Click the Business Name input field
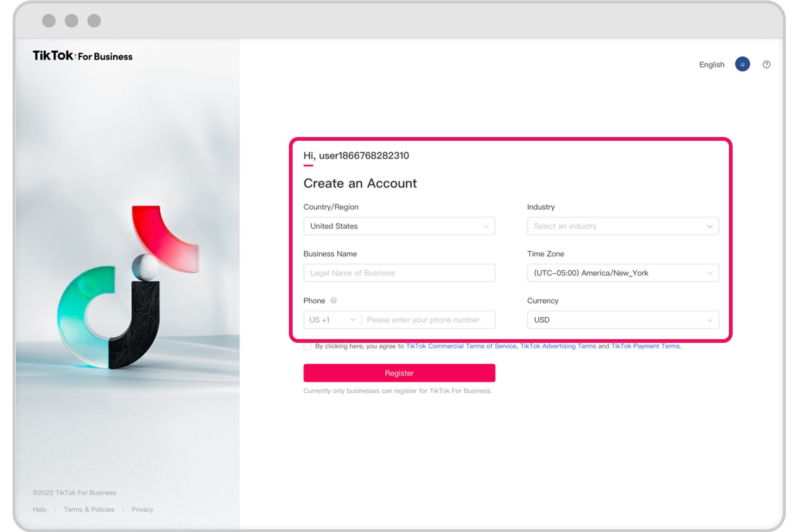 (x=399, y=273)
